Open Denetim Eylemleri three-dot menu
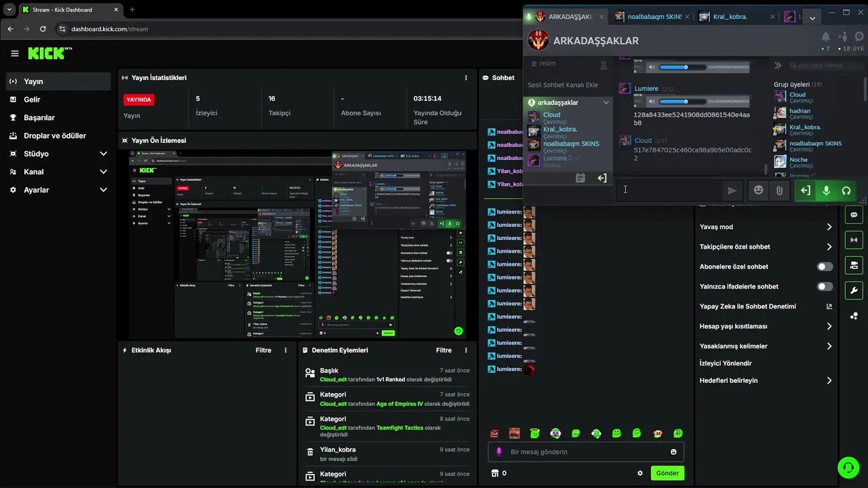This screenshot has width=868, height=488. (466, 350)
